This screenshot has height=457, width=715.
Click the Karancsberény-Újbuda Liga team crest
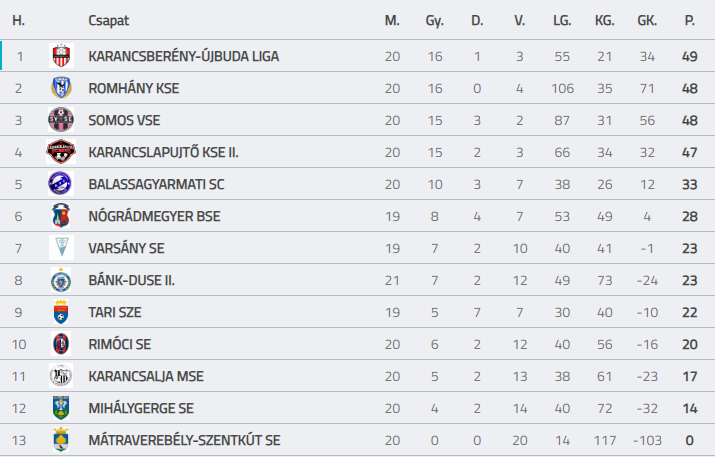(x=61, y=56)
